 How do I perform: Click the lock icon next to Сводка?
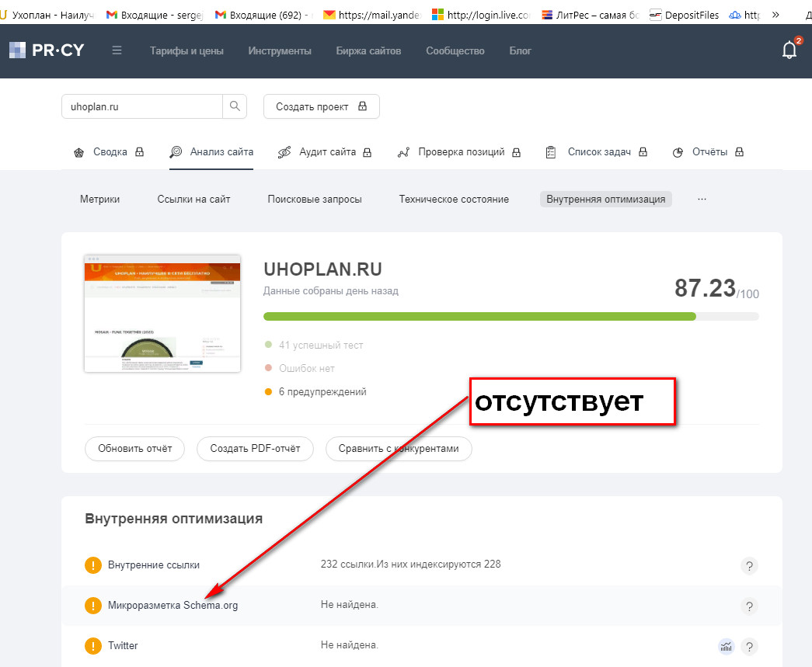[x=139, y=151]
